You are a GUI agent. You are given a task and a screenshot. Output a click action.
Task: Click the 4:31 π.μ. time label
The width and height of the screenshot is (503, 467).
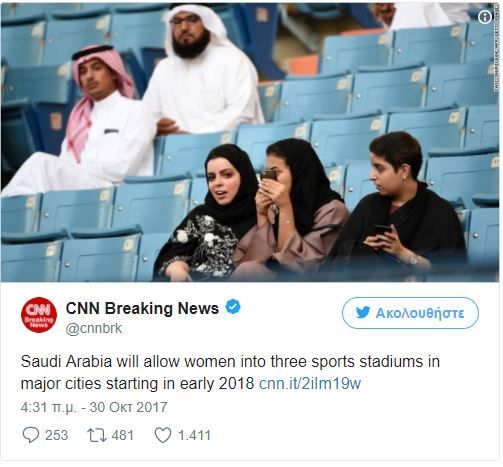pos(49,407)
